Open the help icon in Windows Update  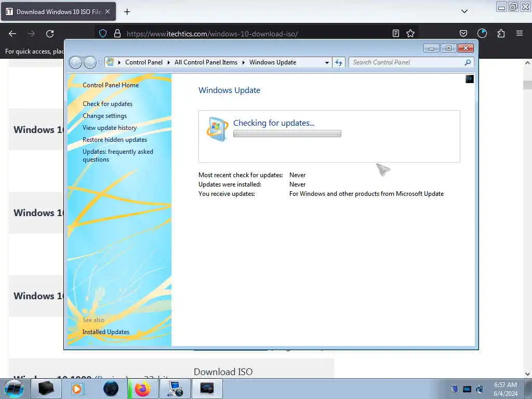pyautogui.click(x=470, y=79)
